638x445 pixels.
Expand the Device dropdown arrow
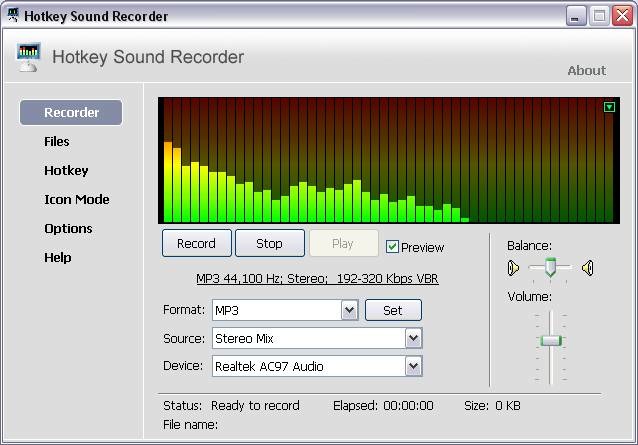coord(413,366)
